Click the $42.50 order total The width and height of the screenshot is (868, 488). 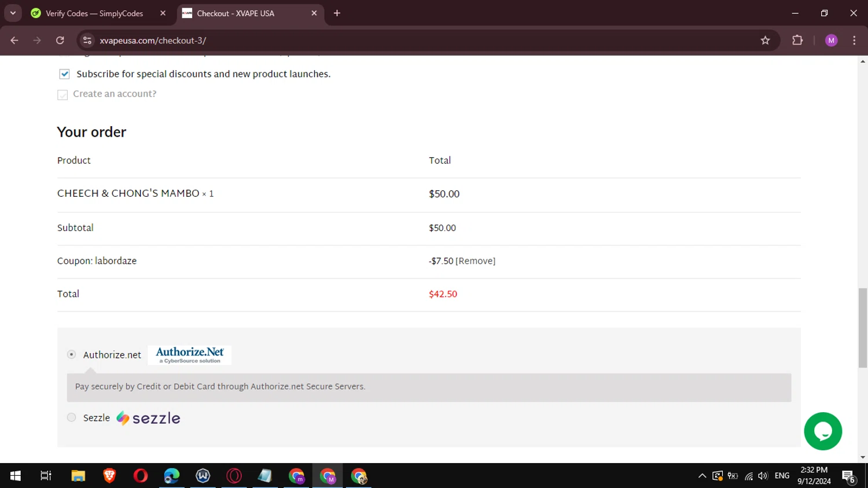click(x=443, y=294)
